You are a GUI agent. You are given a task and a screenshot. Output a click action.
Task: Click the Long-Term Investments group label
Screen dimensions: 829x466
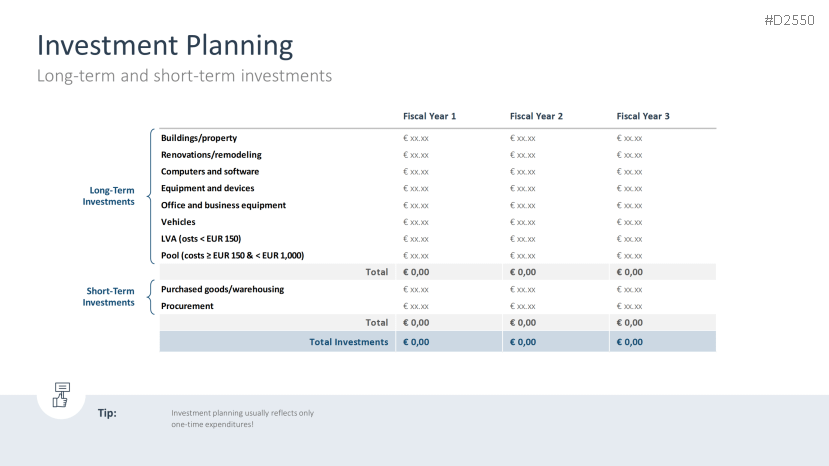[108, 196]
